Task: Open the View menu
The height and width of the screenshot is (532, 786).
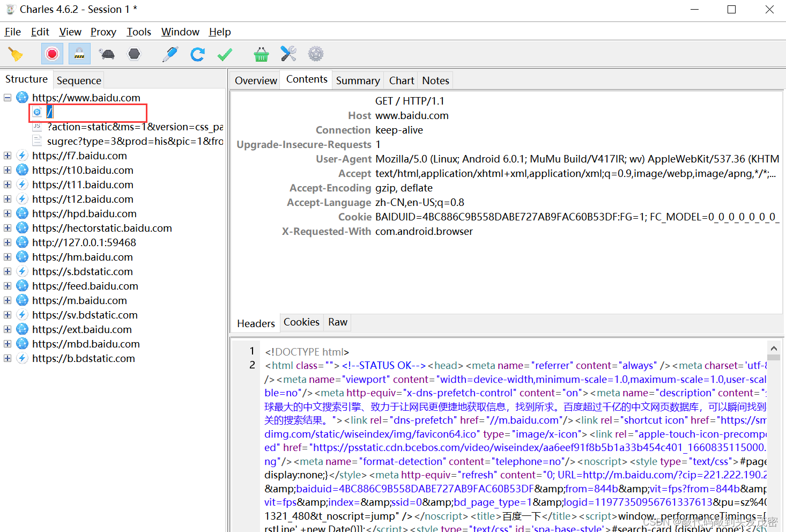Action: tap(70, 32)
